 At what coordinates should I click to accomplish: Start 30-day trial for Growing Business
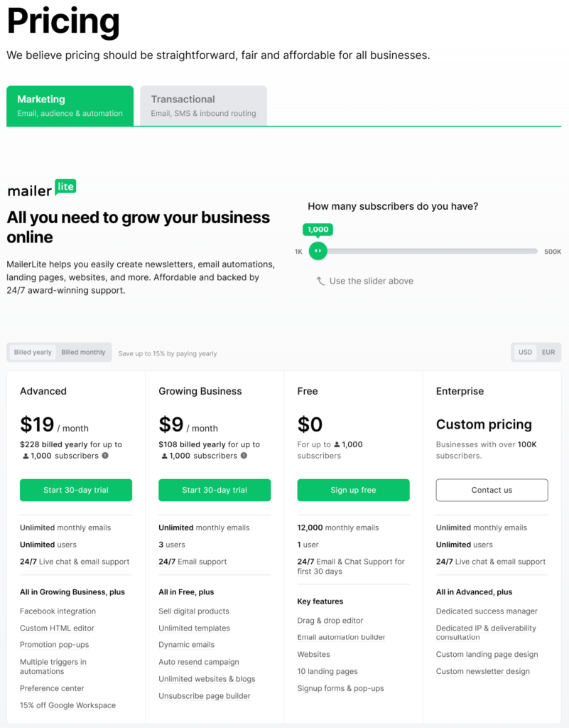[215, 490]
